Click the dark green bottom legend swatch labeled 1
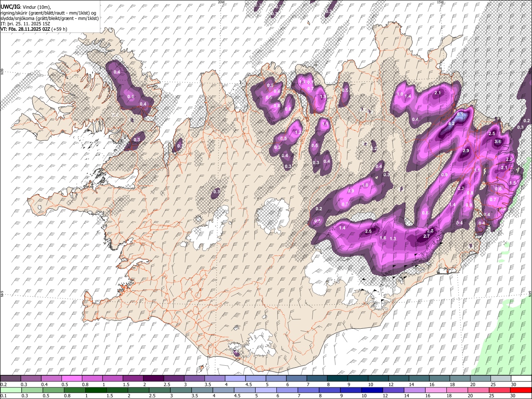The image size is (532, 399). tap(96, 390)
